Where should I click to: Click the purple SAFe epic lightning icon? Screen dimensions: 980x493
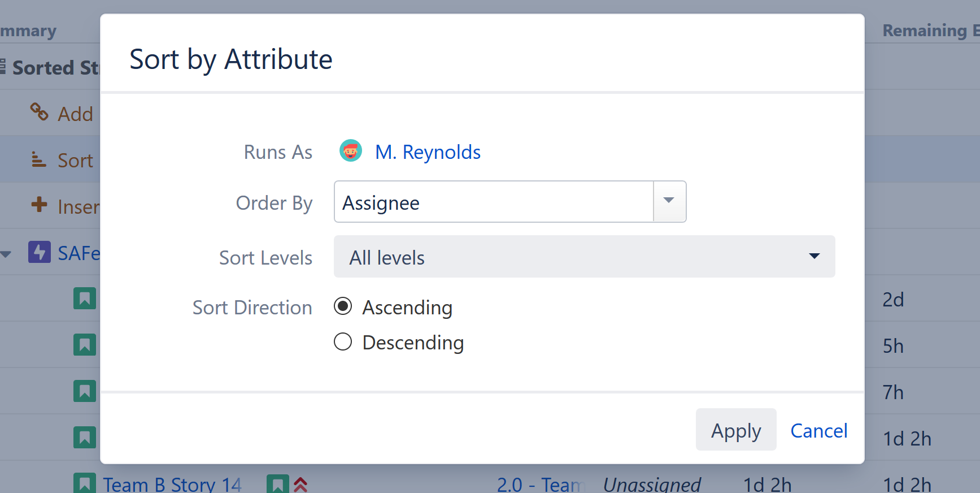point(40,252)
